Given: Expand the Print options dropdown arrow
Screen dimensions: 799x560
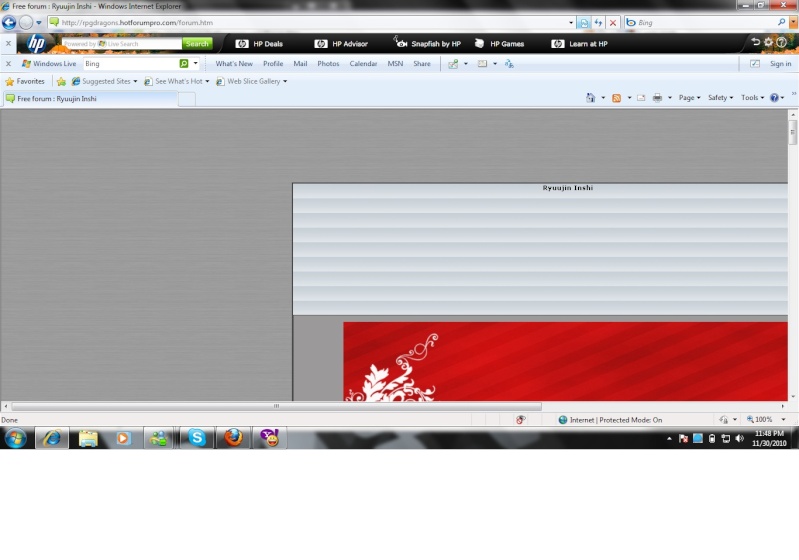Looking at the screenshot, I should 670,98.
